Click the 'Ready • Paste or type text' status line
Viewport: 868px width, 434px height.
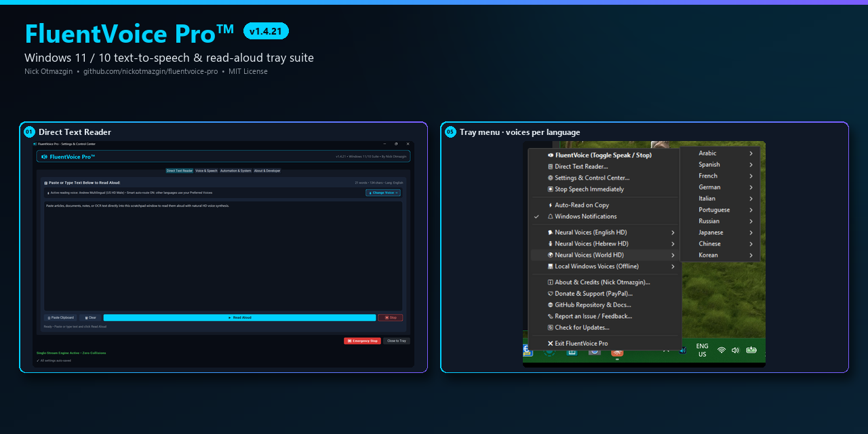click(75, 326)
